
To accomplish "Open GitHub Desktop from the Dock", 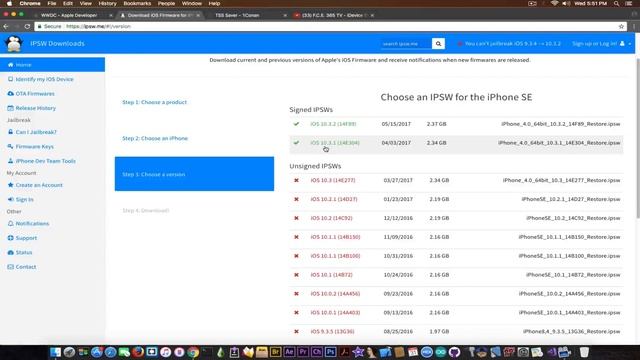I will tap(454, 352).
